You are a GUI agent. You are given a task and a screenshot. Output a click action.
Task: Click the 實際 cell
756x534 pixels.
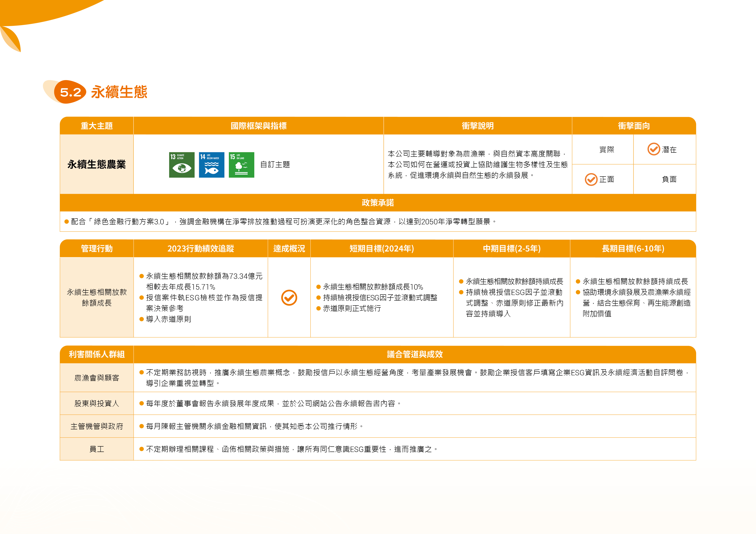[x=603, y=149]
